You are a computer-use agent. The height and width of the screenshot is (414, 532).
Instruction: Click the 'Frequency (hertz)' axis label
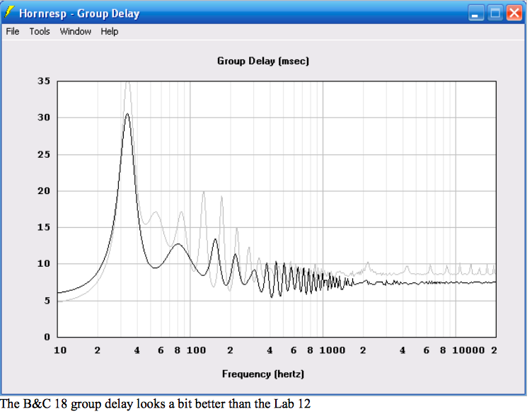click(263, 374)
